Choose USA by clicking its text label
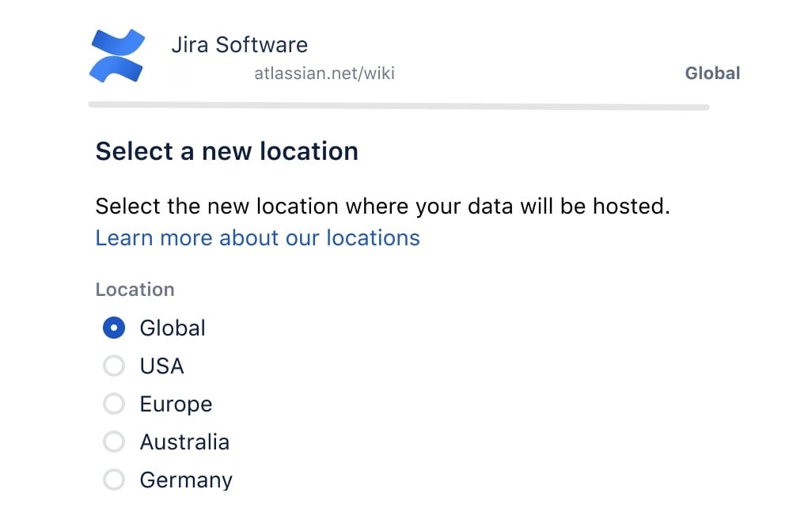812x512 pixels. pyautogui.click(x=161, y=366)
